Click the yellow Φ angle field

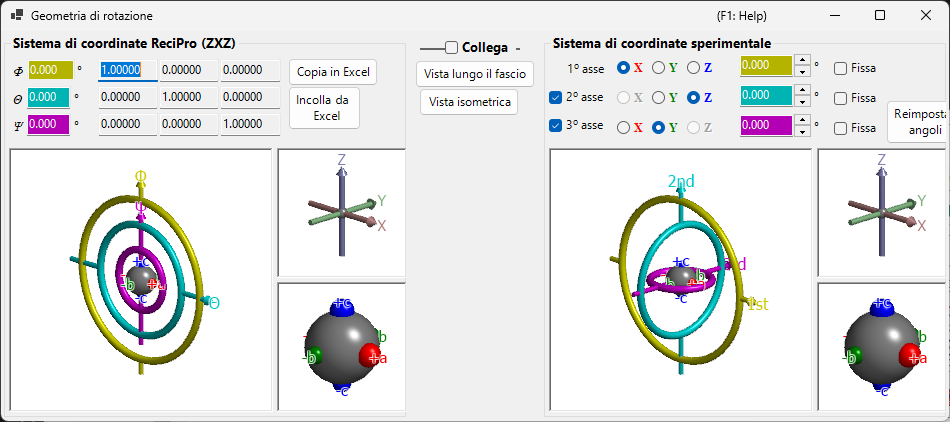click(50, 70)
